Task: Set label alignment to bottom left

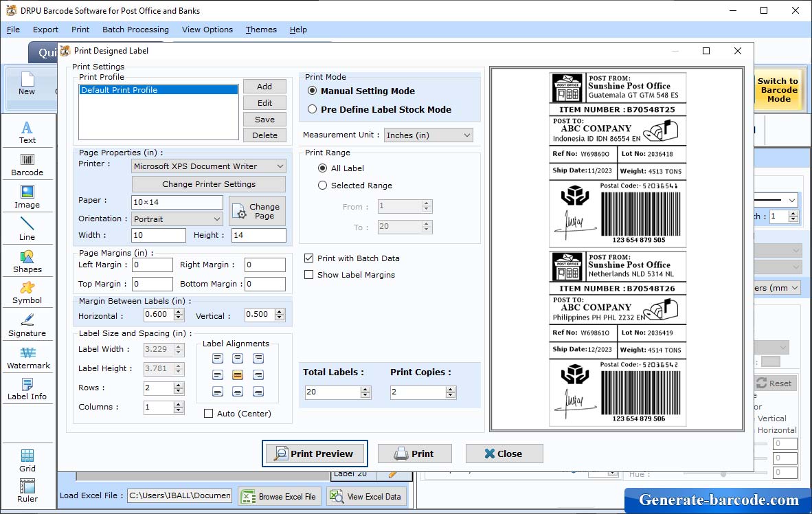Action: tap(218, 392)
